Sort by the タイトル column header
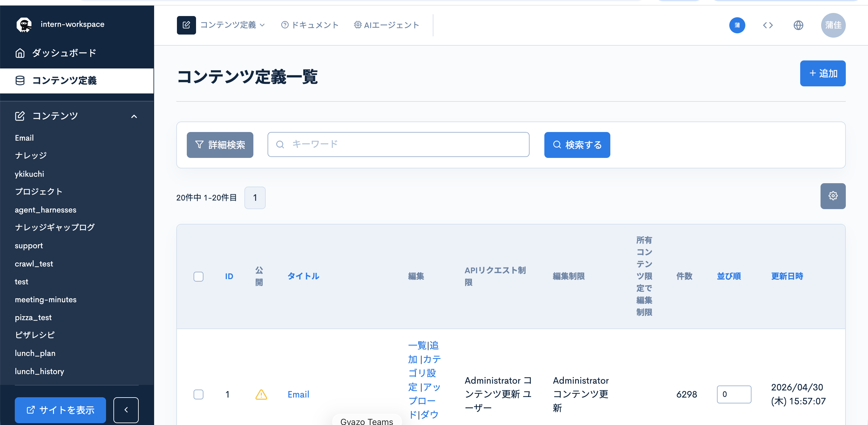The height and width of the screenshot is (425, 868). [303, 276]
